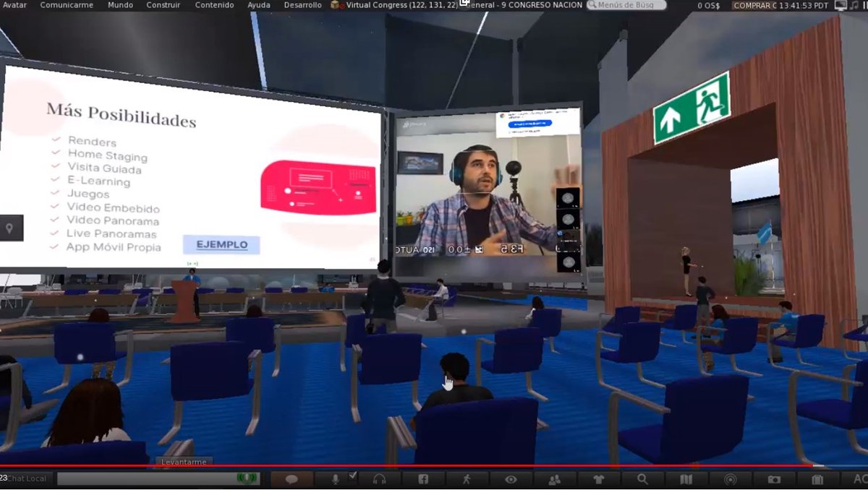Click the eye camera view button
Screen dimensions: 868x490
pyautogui.click(x=511, y=479)
